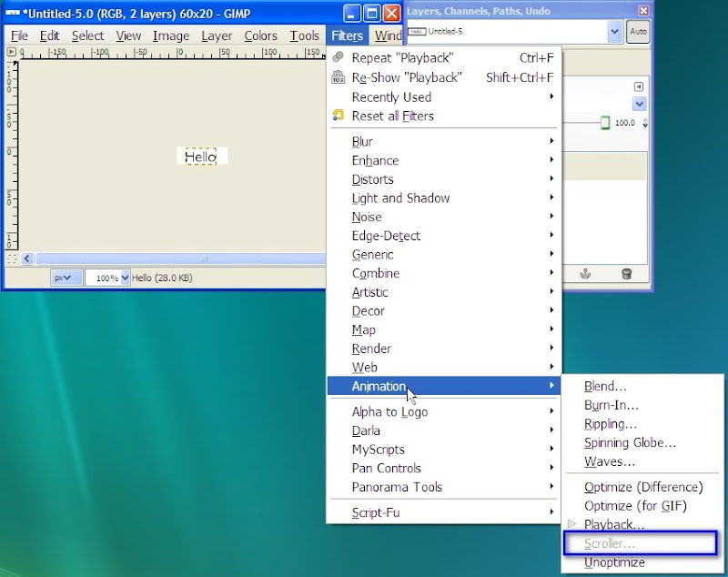Expand the Artistic submenu
This screenshot has height=577, width=728.
pyautogui.click(x=444, y=291)
